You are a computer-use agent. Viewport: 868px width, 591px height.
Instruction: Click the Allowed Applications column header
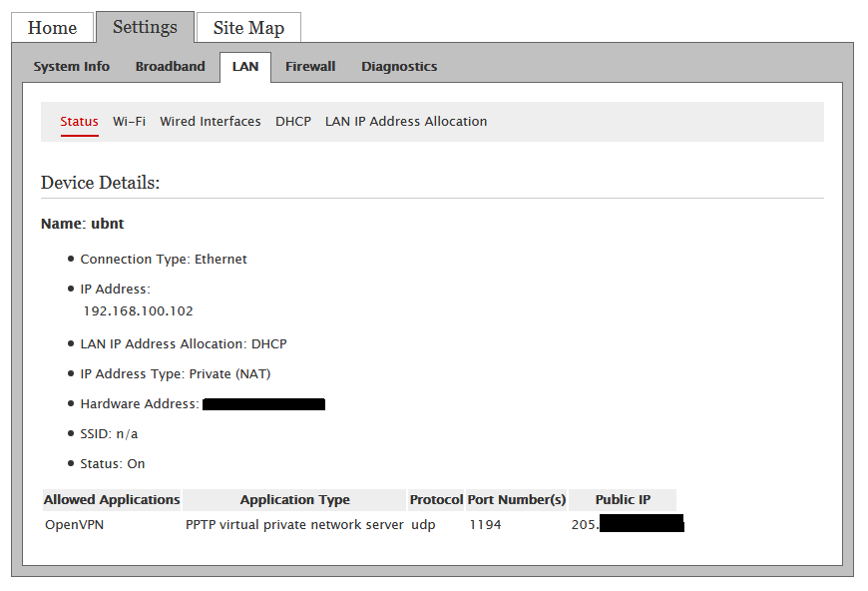coord(112,500)
